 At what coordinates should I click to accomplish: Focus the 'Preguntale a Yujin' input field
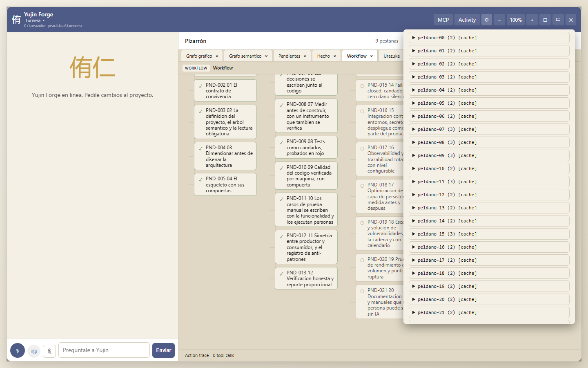pyautogui.click(x=104, y=350)
